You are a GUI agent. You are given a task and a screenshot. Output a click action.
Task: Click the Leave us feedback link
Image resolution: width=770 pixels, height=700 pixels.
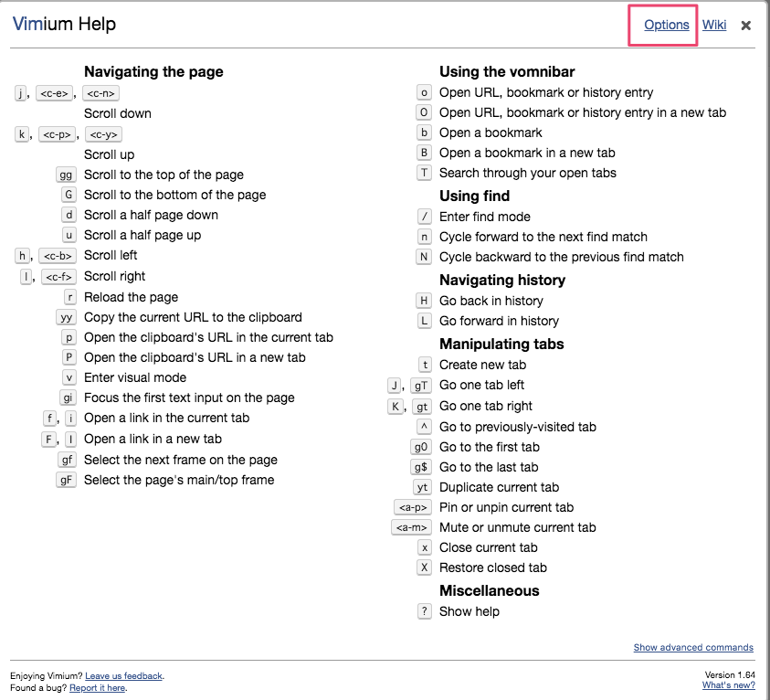[123, 675]
